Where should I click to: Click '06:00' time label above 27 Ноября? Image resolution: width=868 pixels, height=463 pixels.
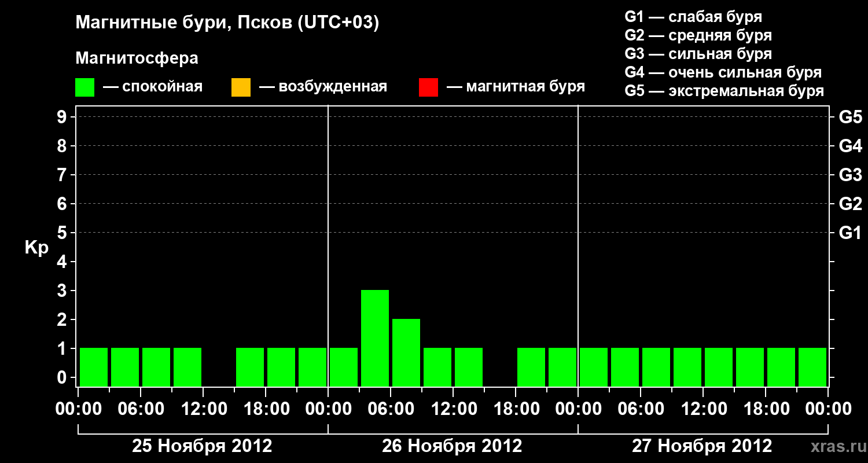pos(641,409)
